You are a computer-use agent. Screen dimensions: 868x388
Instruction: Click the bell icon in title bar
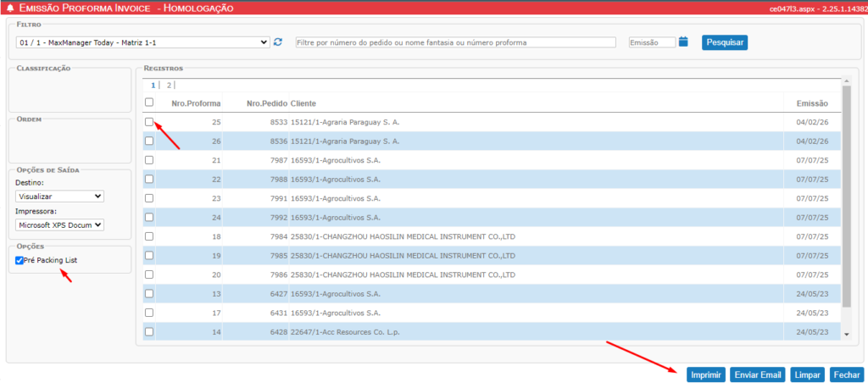pyautogui.click(x=10, y=8)
